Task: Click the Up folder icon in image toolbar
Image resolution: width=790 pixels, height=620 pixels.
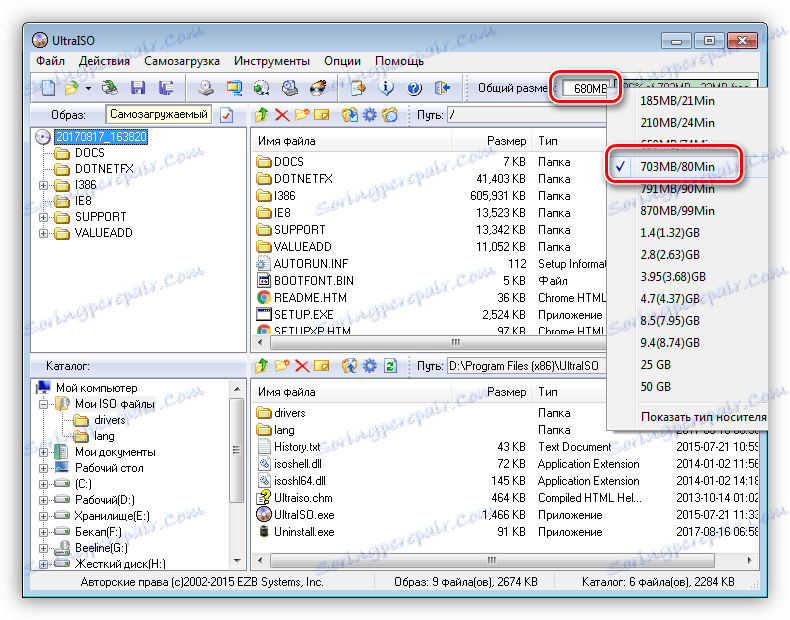Action: pyautogui.click(x=261, y=115)
